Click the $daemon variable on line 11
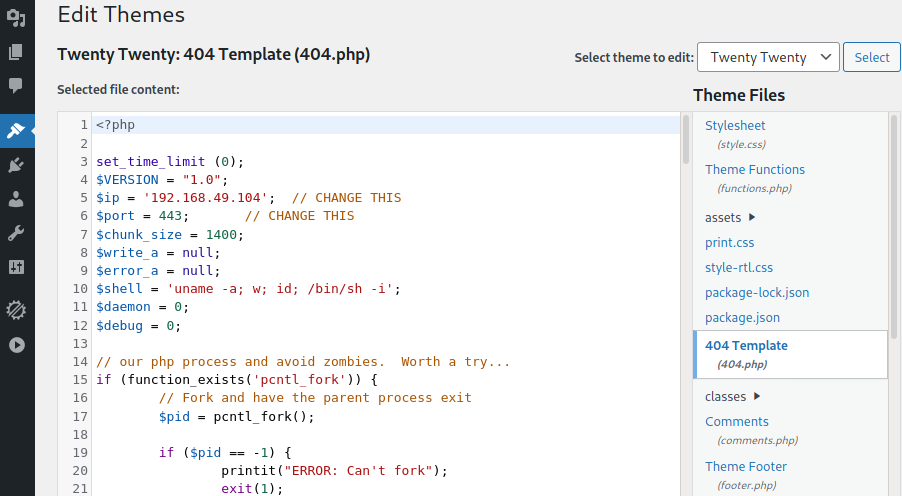Image resolution: width=902 pixels, height=496 pixels. [123, 307]
